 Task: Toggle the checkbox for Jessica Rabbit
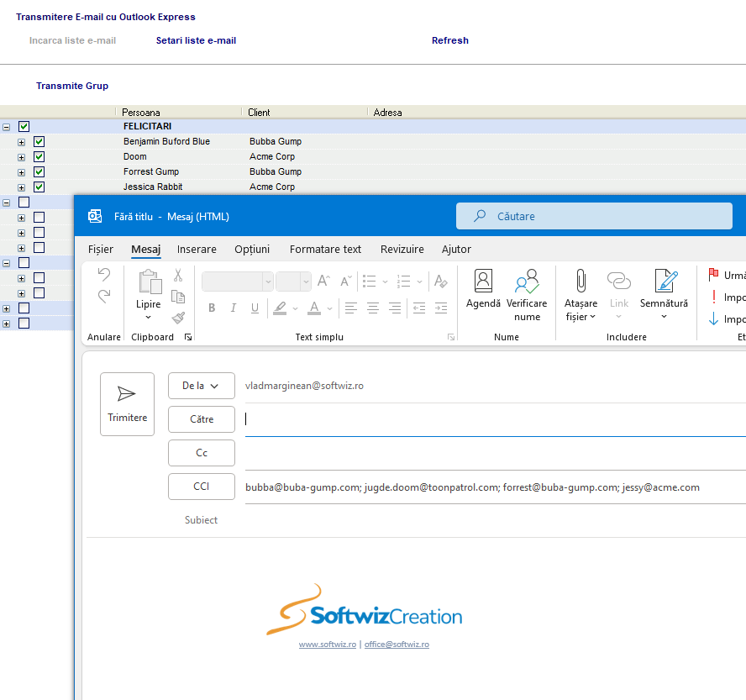39,187
